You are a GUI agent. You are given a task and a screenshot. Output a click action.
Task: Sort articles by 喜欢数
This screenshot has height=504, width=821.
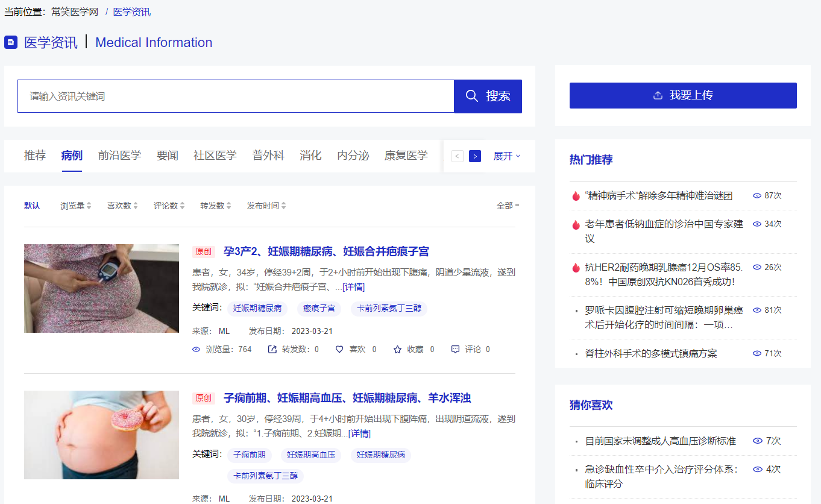click(122, 206)
